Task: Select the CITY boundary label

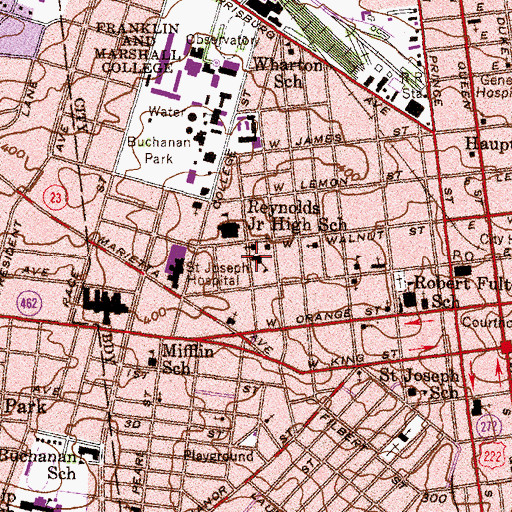Action: pos(81,115)
